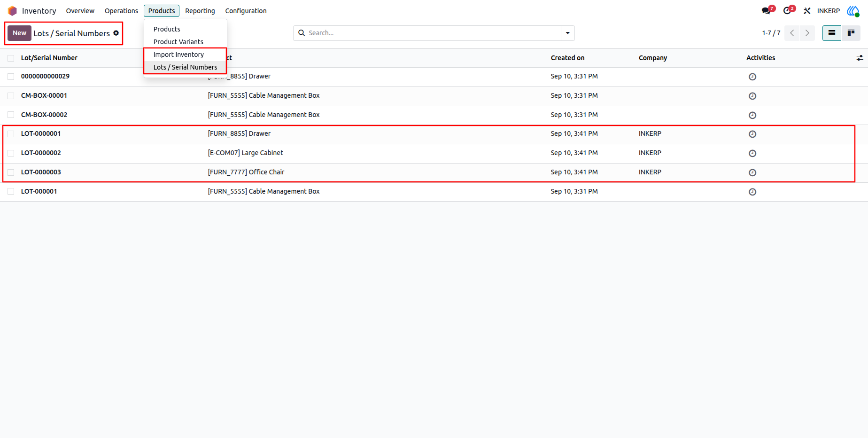Click the Inventory app logo icon
Image resolution: width=868 pixels, height=438 pixels.
coord(12,11)
